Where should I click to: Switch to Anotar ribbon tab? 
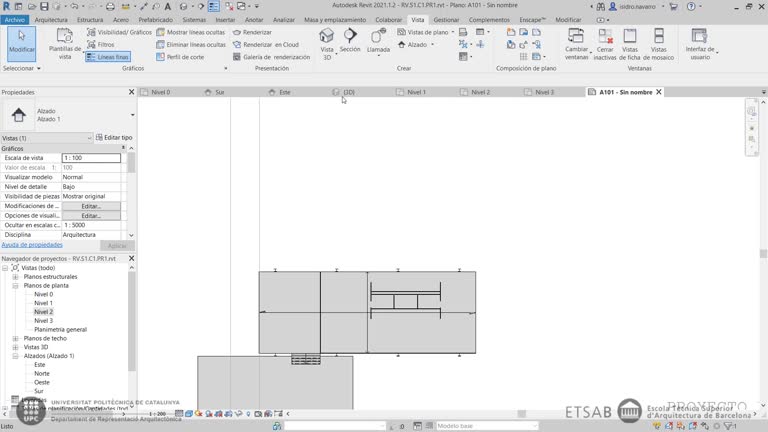point(254,20)
